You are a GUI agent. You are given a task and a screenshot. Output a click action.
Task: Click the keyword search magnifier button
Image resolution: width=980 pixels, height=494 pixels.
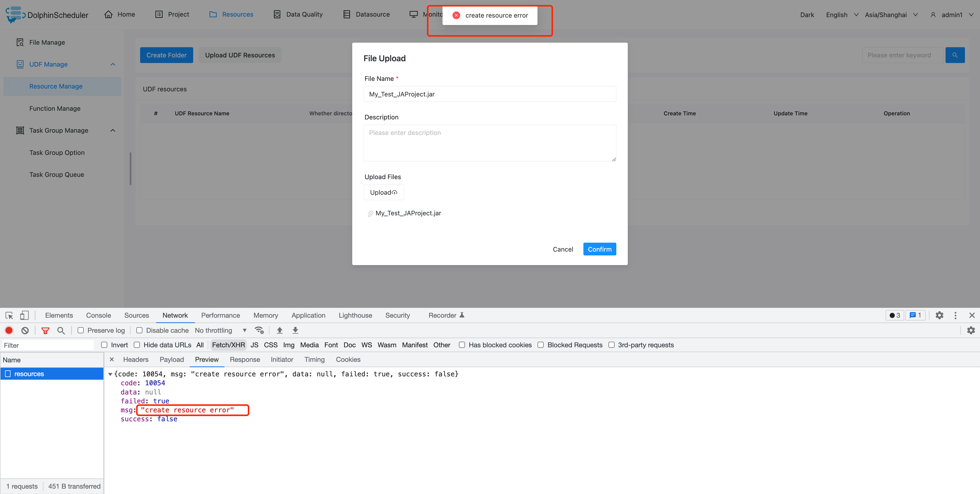(955, 55)
